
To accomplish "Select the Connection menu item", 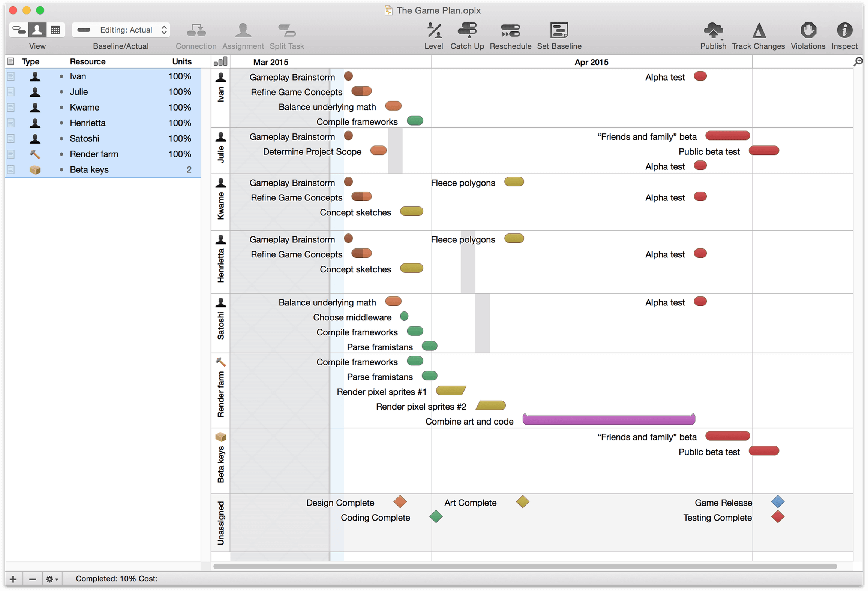I will click(197, 36).
